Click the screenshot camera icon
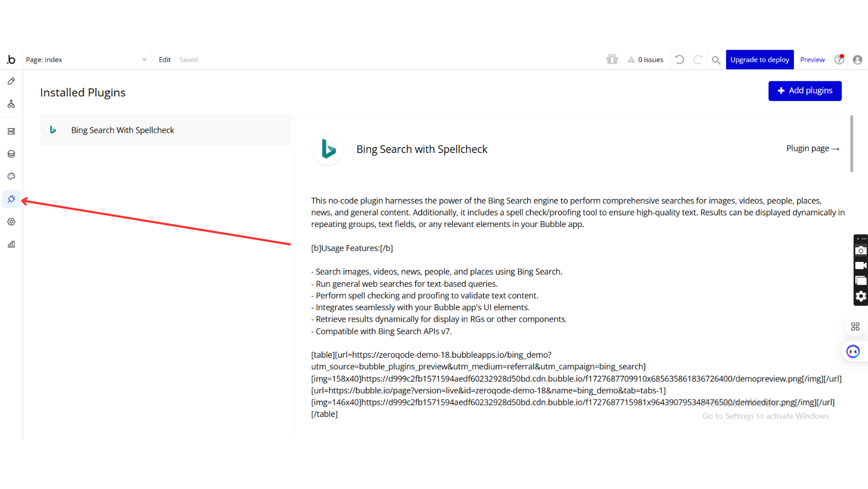This screenshot has width=868, height=489. [x=861, y=250]
